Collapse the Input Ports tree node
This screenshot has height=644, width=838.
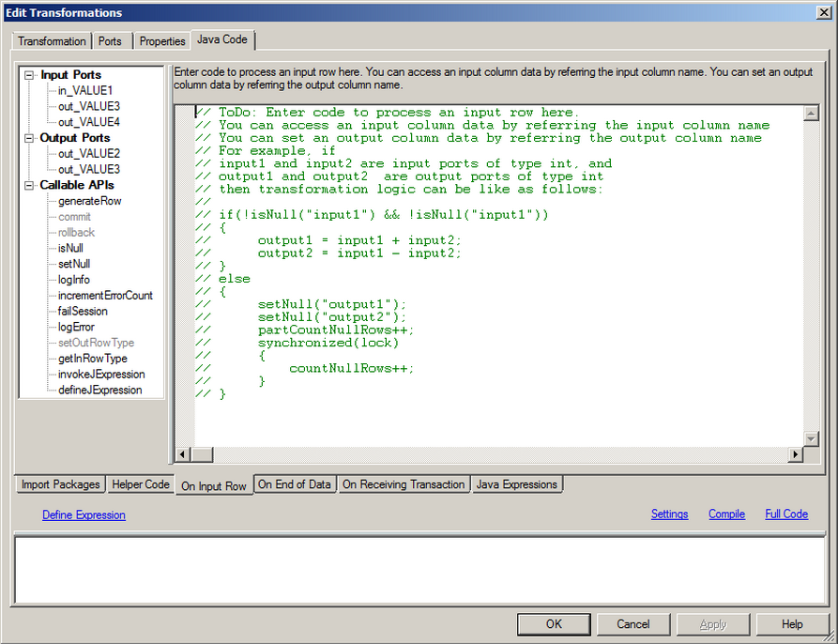[x=30, y=74]
